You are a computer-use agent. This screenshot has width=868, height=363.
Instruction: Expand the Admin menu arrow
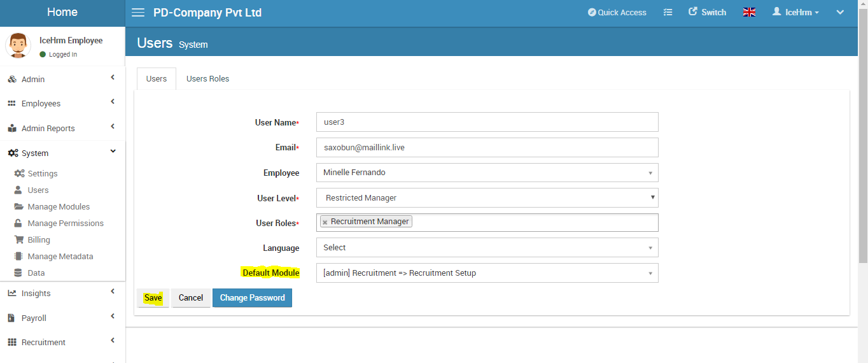(x=113, y=78)
